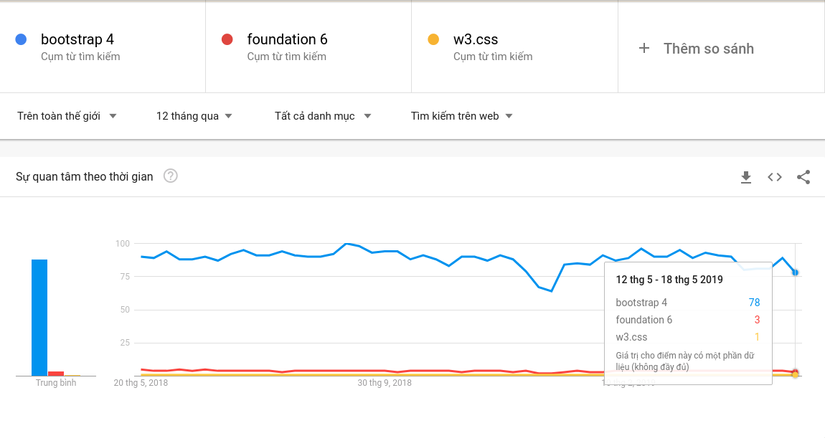The image size is (825, 438).
Task: Click the 30 thg 9, 2018 axis label
Action: point(385,383)
